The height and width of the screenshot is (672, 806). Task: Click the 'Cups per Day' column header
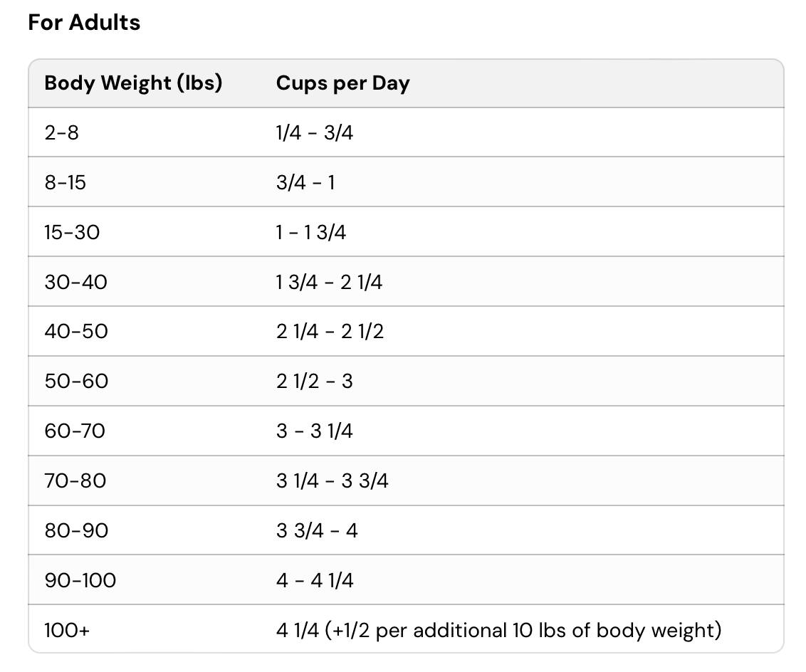point(342,83)
